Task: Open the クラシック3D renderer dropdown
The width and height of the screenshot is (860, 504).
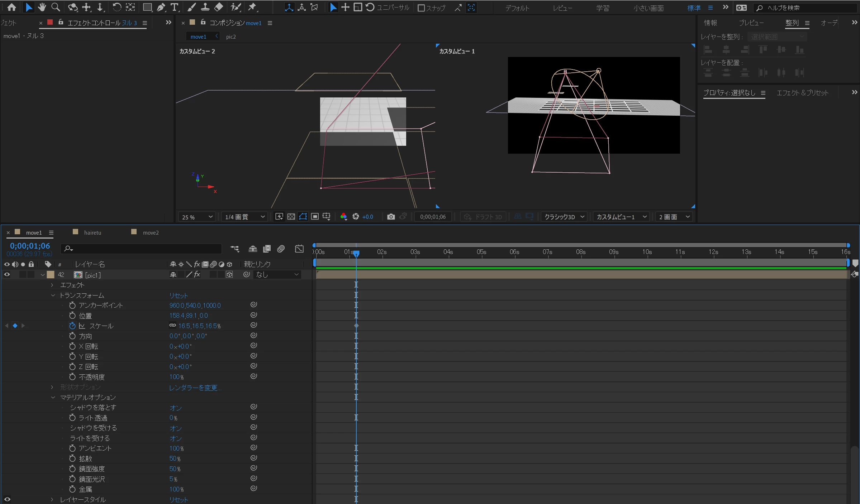Action: pyautogui.click(x=564, y=217)
